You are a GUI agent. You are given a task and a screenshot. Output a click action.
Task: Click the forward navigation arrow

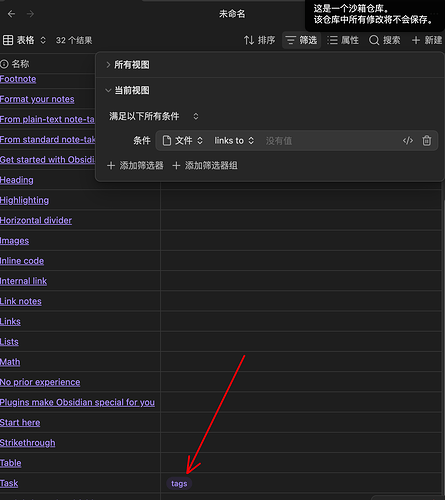point(30,14)
